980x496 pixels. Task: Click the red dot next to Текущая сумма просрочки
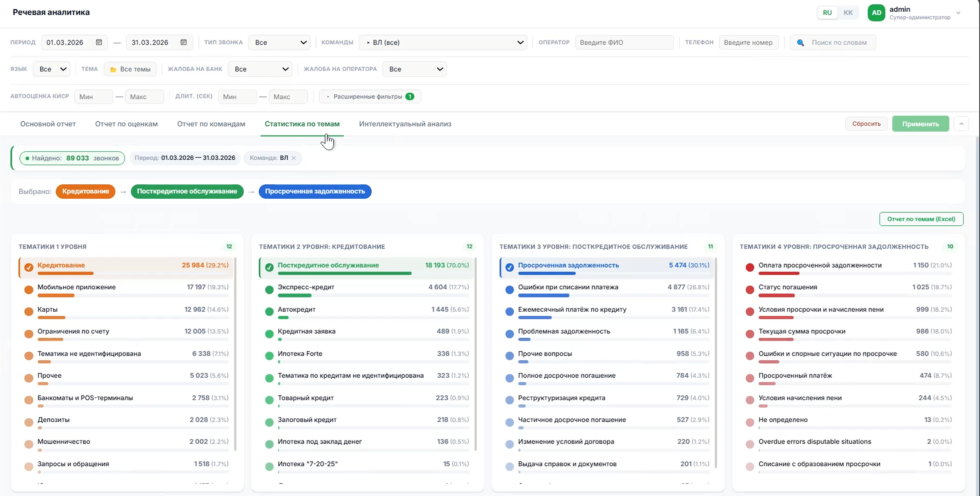pyautogui.click(x=750, y=334)
